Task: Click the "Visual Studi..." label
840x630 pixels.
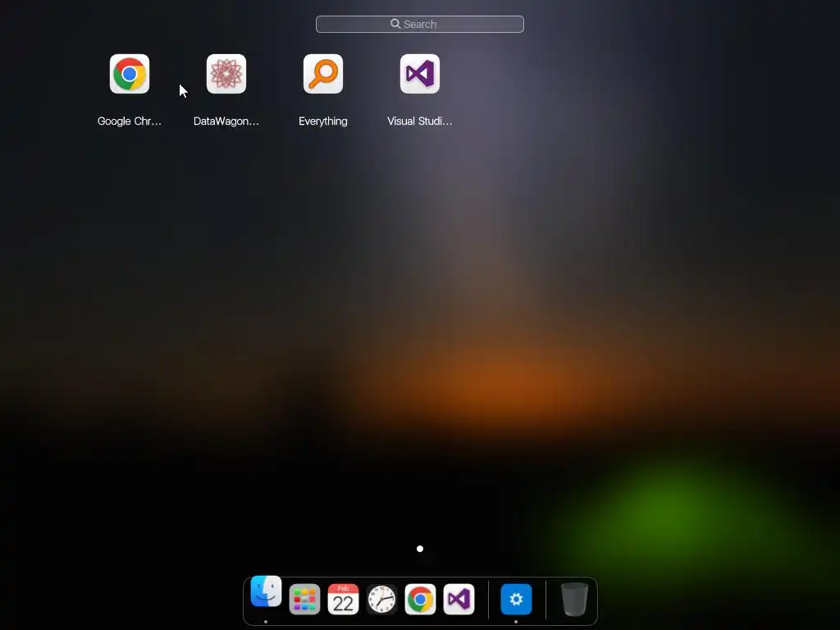Action: (x=419, y=121)
